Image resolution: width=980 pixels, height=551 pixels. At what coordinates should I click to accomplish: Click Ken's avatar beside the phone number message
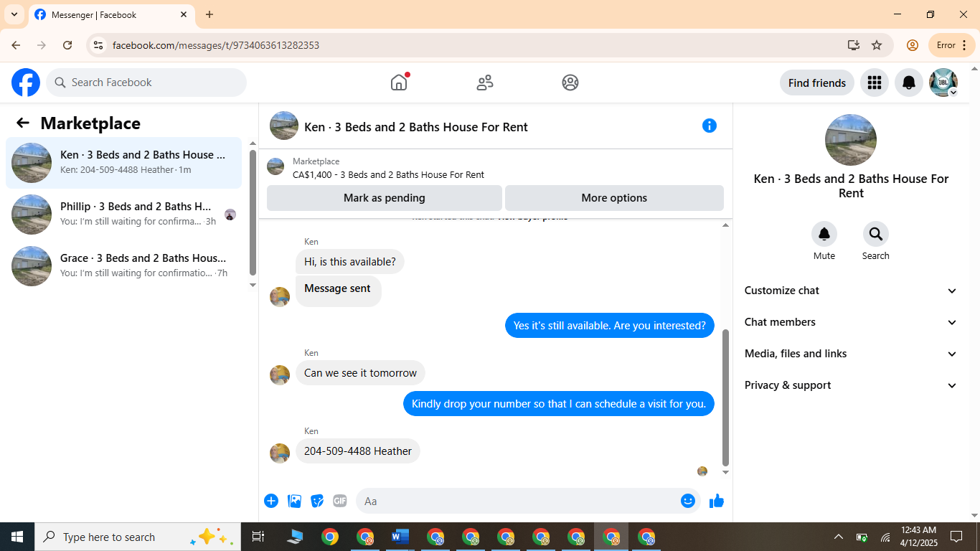coord(280,453)
